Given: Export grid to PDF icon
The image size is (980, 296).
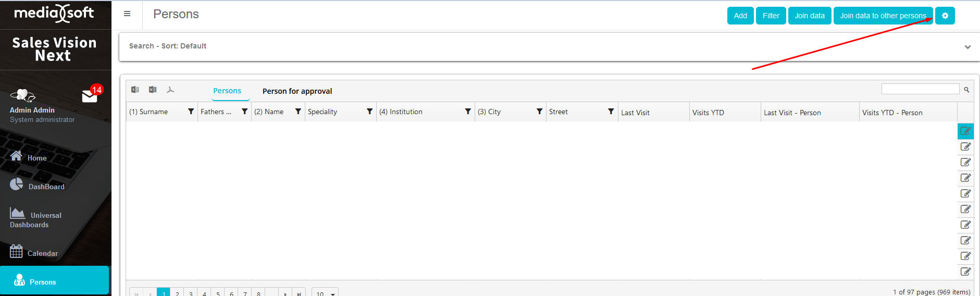Looking at the screenshot, I should (x=170, y=90).
